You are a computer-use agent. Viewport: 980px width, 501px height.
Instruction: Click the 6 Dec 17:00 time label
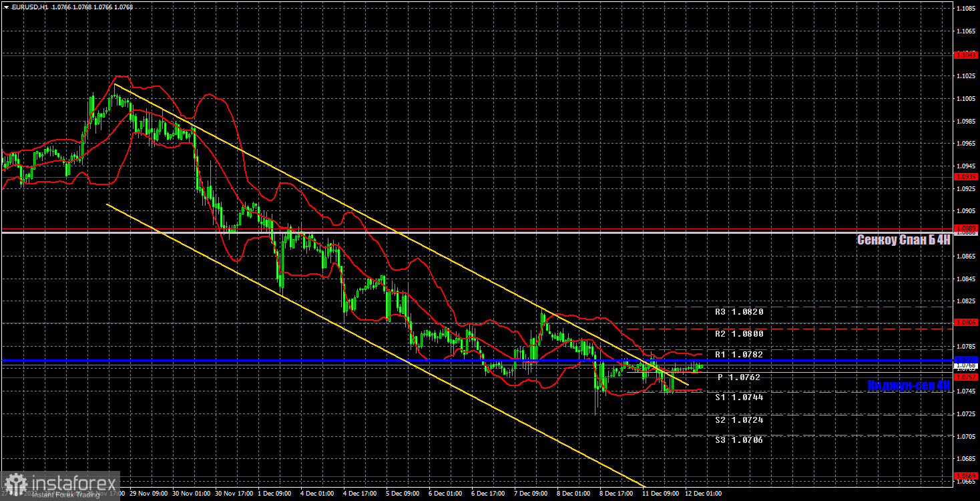coord(488,494)
